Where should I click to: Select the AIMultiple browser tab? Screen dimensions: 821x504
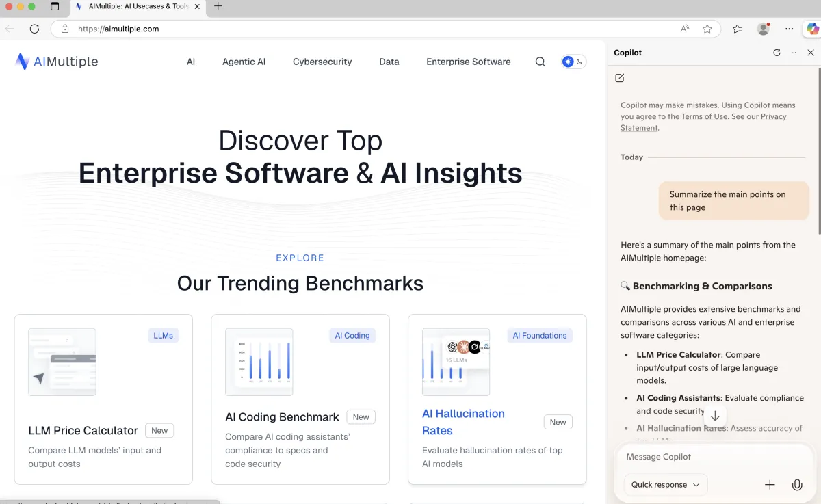[138, 6]
